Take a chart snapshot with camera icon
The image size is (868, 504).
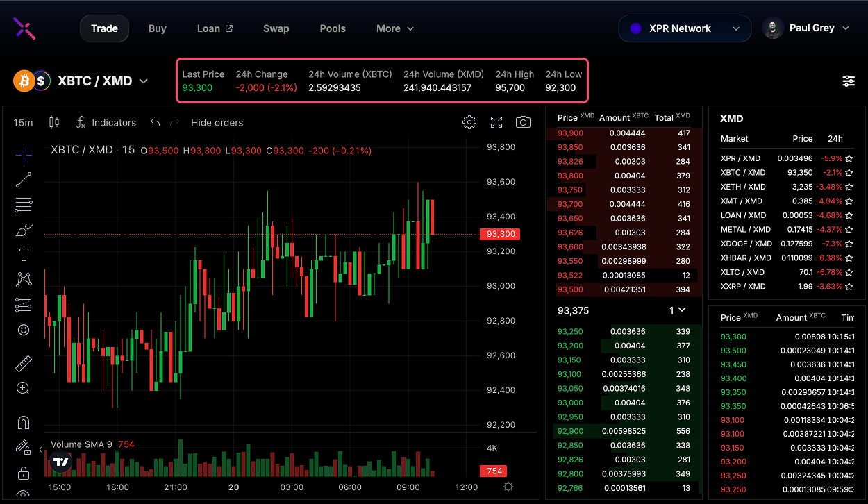pyautogui.click(x=523, y=122)
